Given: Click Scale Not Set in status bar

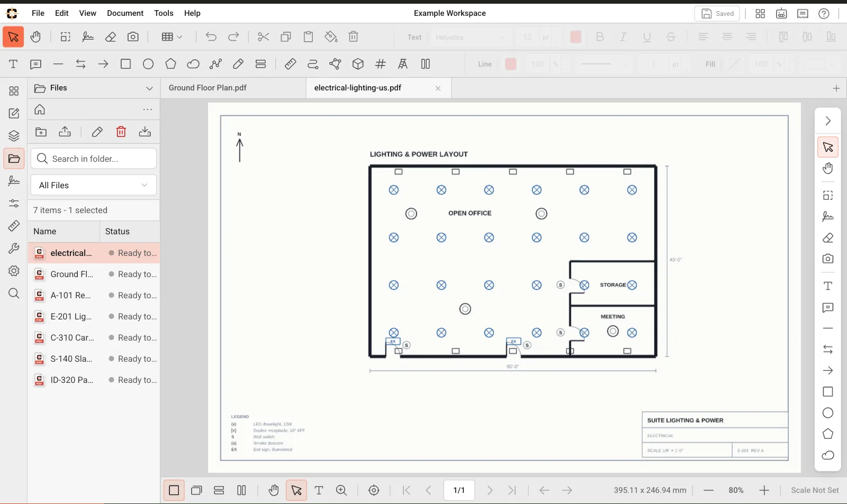Looking at the screenshot, I should pyautogui.click(x=815, y=490).
